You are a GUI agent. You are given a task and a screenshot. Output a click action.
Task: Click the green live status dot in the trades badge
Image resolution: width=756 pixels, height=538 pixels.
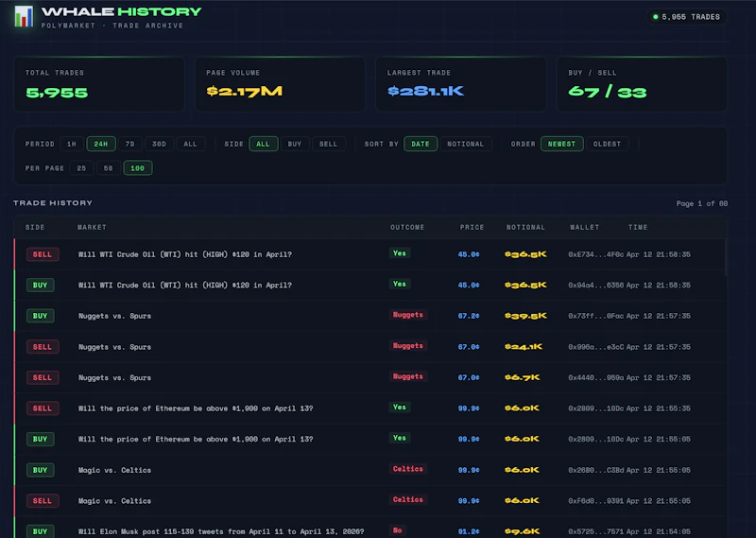655,17
